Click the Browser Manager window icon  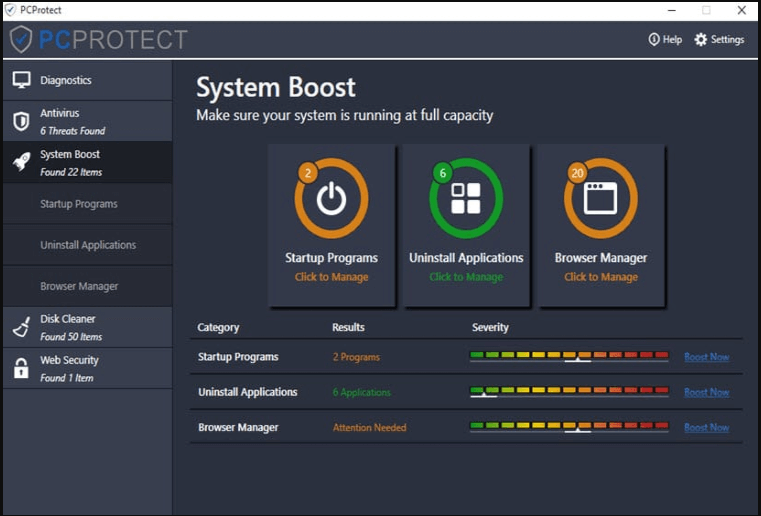tap(601, 199)
